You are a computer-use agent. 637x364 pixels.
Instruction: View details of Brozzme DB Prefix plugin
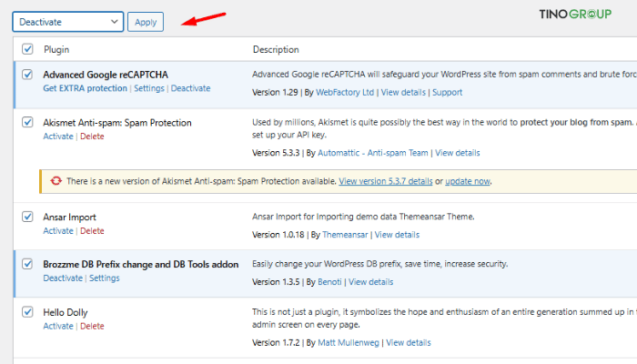pos(371,281)
